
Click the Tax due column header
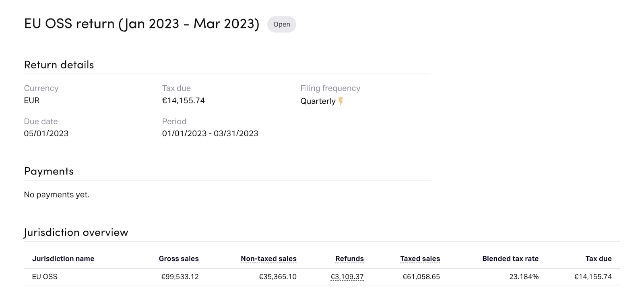point(599,259)
